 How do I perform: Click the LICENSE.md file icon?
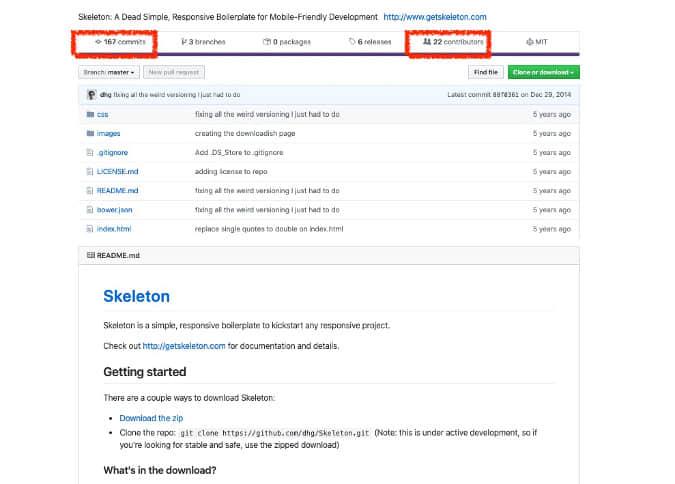[90, 172]
